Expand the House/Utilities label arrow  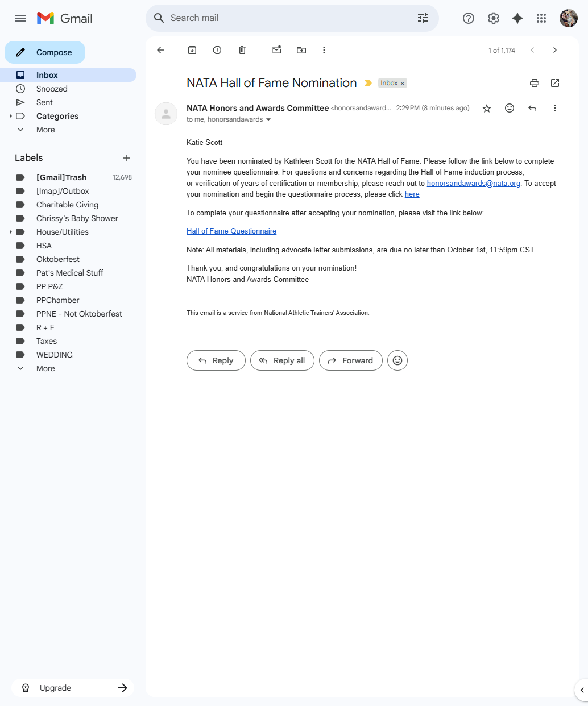pos(10,232)
